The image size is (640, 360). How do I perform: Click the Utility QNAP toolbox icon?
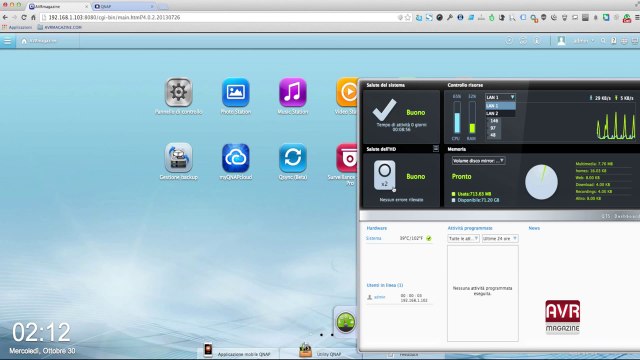pos(305,350)
